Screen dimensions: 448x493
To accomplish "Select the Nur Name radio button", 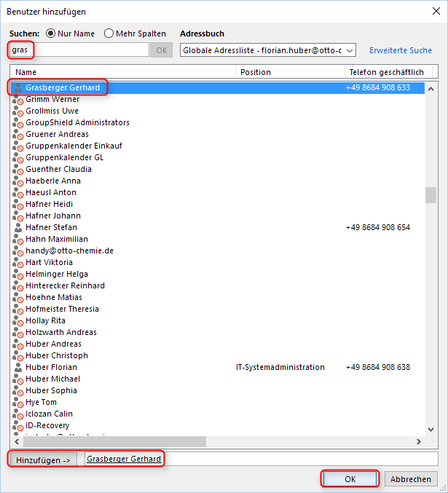I will (51, 33).
